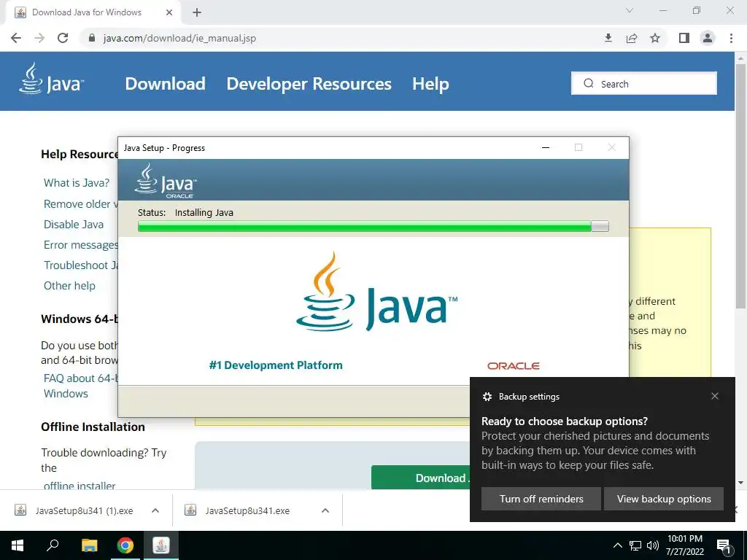This screenshot has width=747, height=560.
Task: Click the Java logo in the site header
Action: 52,79
